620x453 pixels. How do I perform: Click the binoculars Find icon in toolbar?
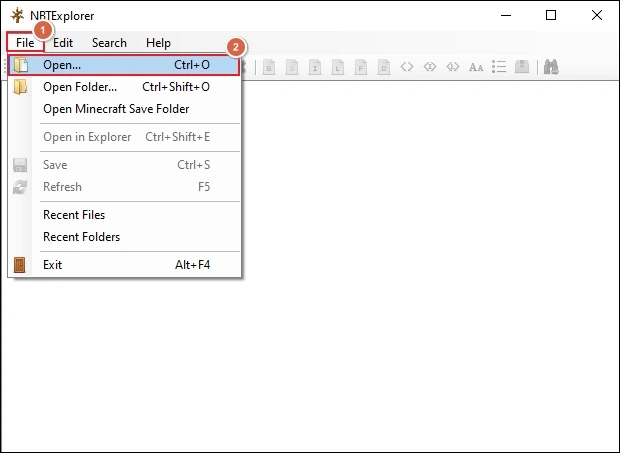click(x=551, y=67)
